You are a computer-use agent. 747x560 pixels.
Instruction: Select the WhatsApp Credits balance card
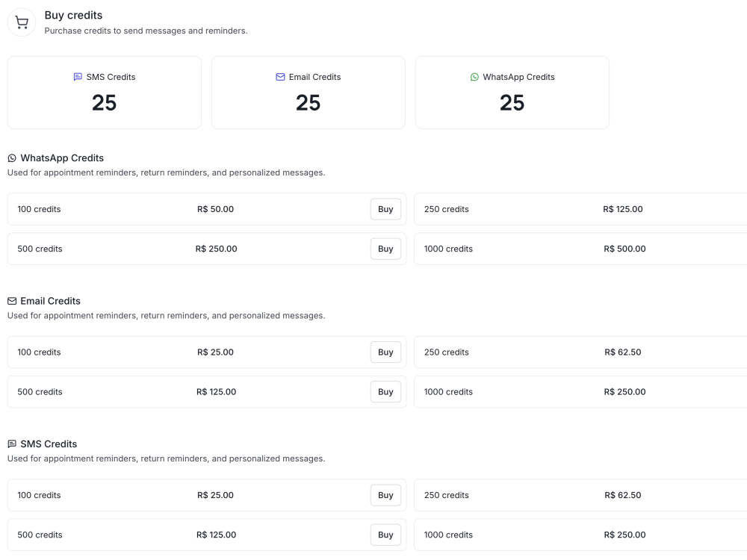[x=512, y=93]
